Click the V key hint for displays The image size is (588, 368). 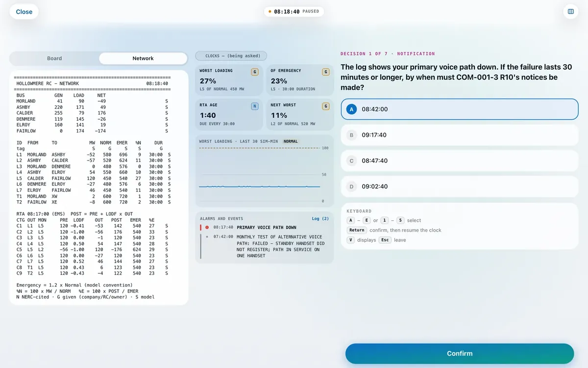click(350, 240)
